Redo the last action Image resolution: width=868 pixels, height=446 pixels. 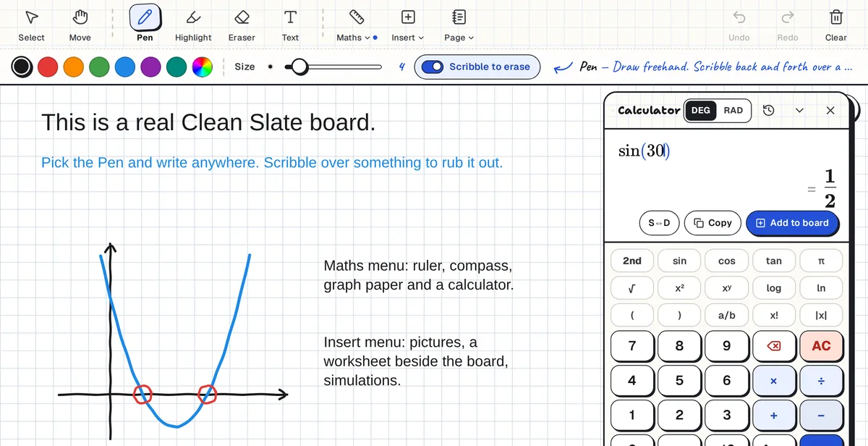[x=788, y=25]
